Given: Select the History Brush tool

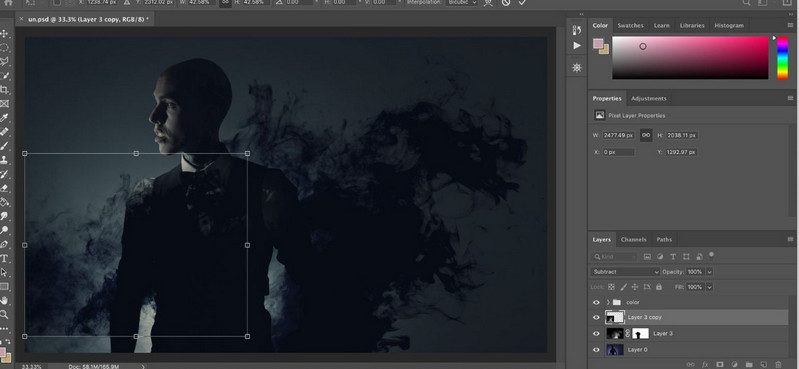Looking at the screenshot, I should pos(5,174).
